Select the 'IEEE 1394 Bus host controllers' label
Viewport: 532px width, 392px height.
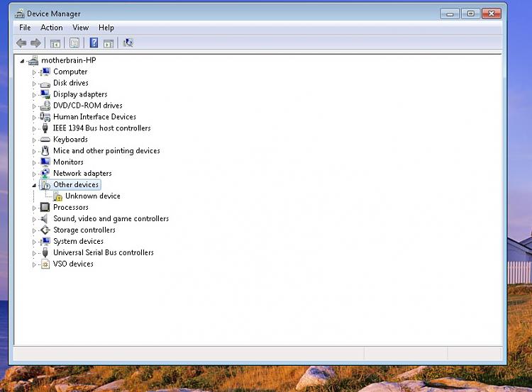[101, 128]
